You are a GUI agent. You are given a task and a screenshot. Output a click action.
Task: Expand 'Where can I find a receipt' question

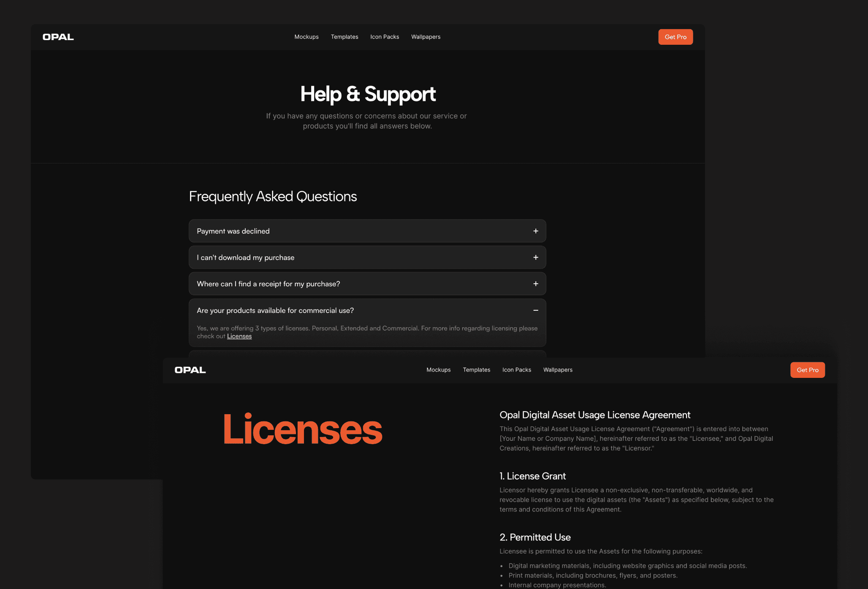pos(268,284)
